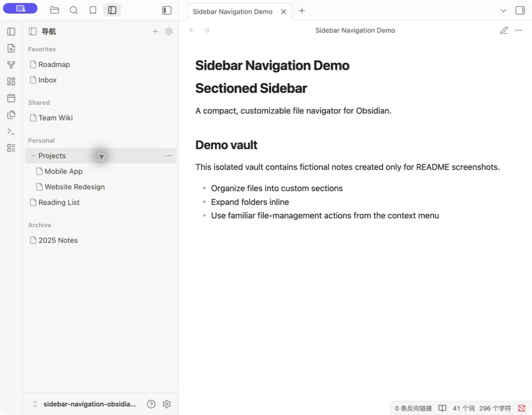Collapse the Projects folder chevron
Image resolution: width=532 pixels, height=415 pixels.
(x=33, y=156)
